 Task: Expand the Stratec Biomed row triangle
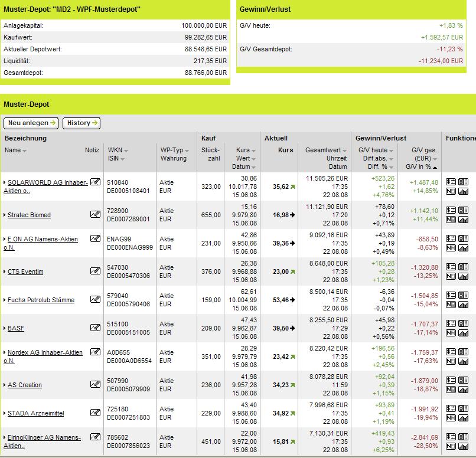(x=5, y=215)
